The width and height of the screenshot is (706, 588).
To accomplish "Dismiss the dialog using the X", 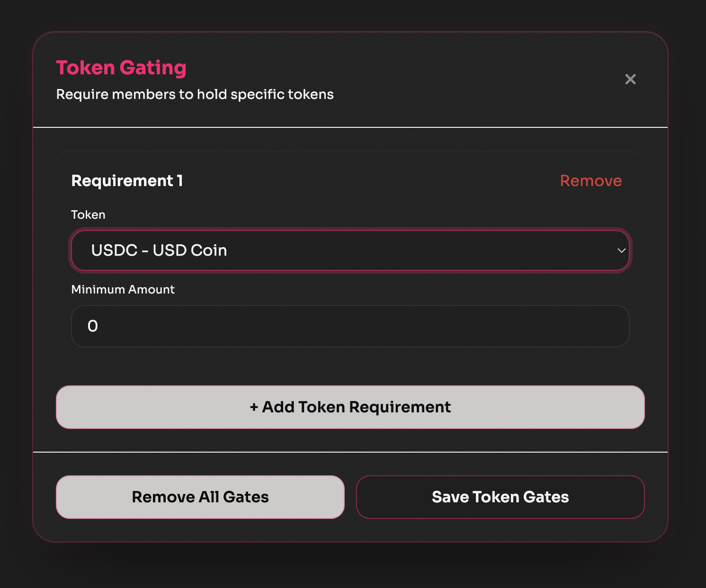I will tap(630, 79).
